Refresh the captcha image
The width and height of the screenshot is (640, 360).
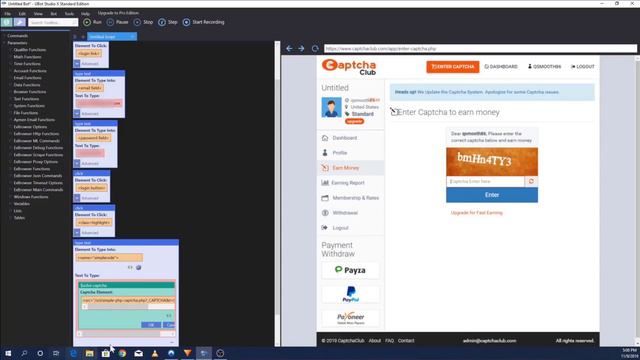(x=531, y=181)
